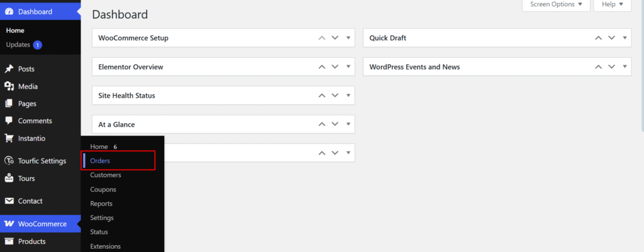Move Quick Draft widget down
The height and width of the screenshot is (252, 644).
click(x=612, y=38)
